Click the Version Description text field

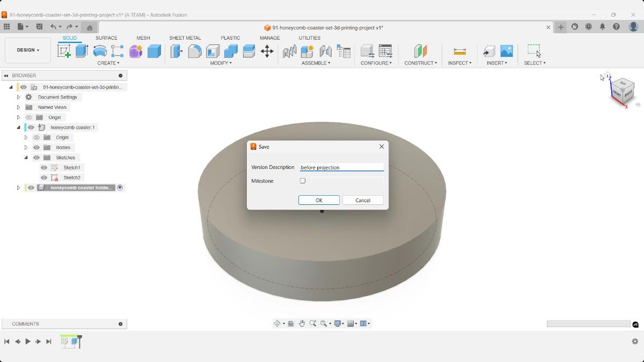[x=341, y=167]
